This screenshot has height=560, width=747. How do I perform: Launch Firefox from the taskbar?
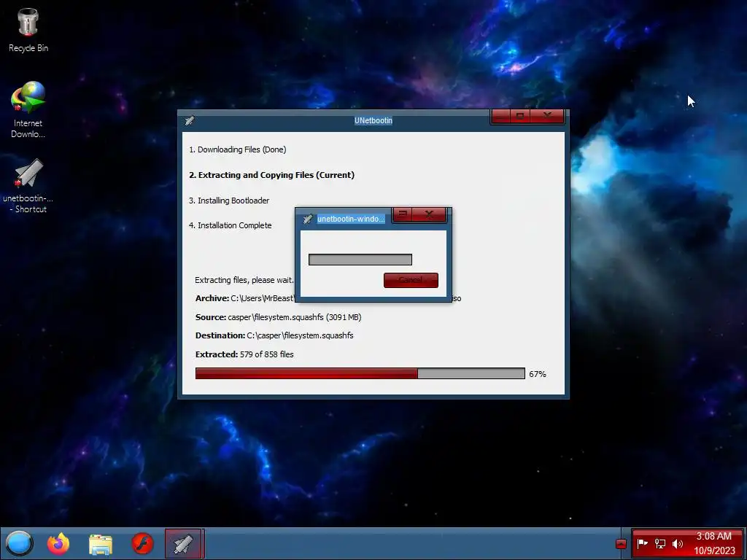coord(58,543)
